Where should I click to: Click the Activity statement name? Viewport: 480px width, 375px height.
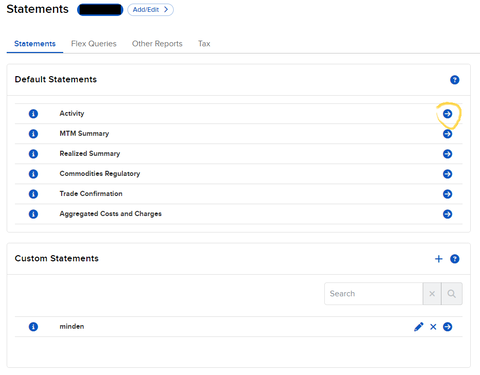click(72, 113)
